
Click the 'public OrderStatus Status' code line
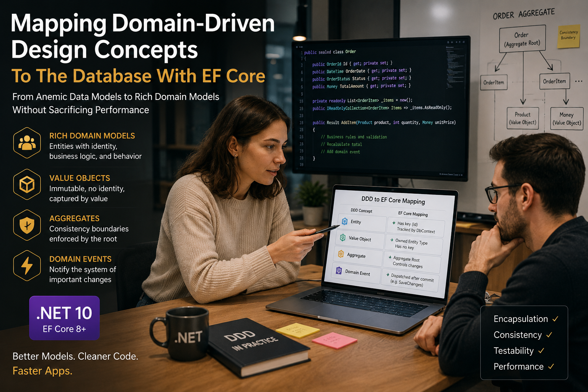coord(362,78)
